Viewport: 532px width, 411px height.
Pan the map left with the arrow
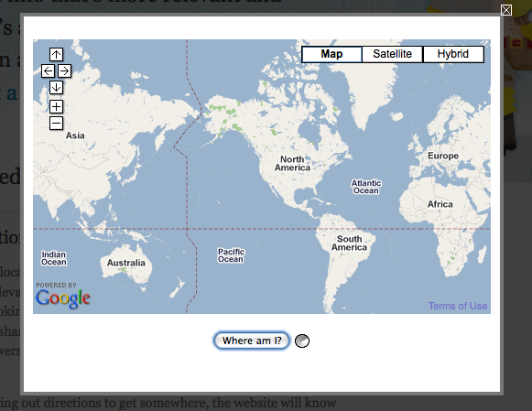[x=48, y=70]
